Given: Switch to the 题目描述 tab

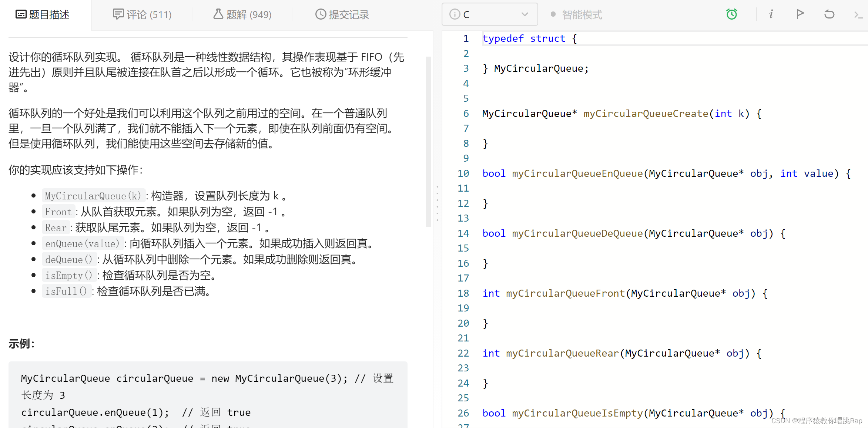Looking at the screenshot, I should [x=43, y=15].
